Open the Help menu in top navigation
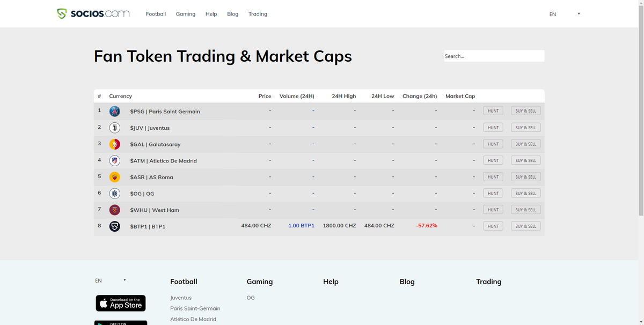644x325 pixels. pyautogui.click(x=211, y=14)
